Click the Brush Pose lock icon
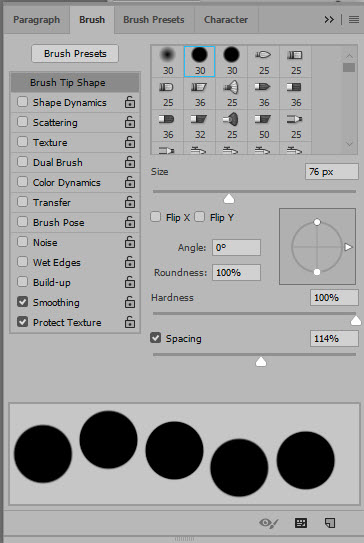Image resolution: width=364 pixels, height=543 pixels. (x=130, y=222)
